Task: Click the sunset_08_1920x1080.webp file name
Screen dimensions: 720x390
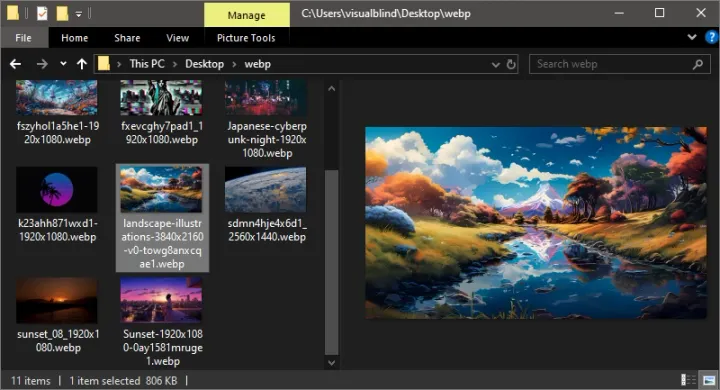Action: pyautogui.click(x=58, y=341)
